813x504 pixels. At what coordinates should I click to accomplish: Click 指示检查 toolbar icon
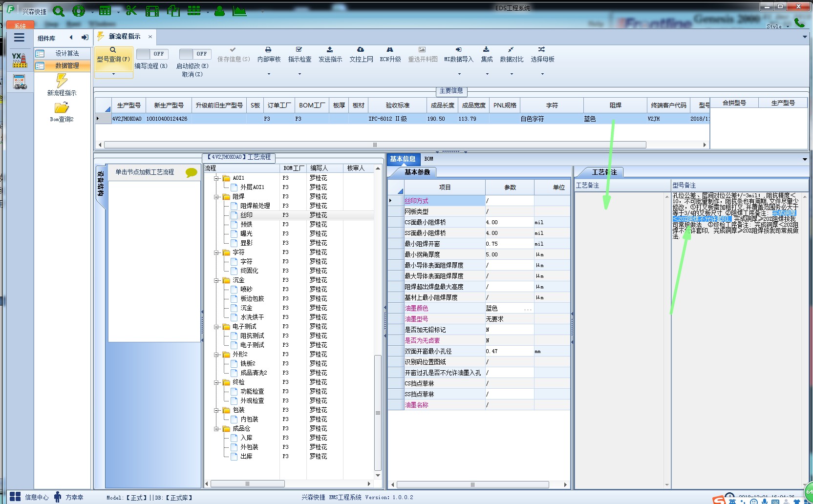(299, 50)
